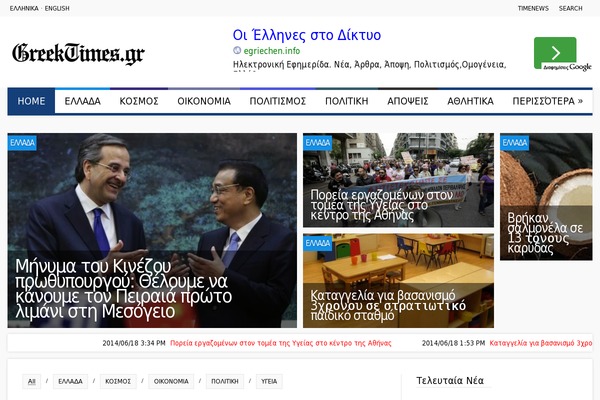Select the ΥΓΕΙΑ filter tab
Viewport: 600px width, 400px height.
(x=269, y=381)
